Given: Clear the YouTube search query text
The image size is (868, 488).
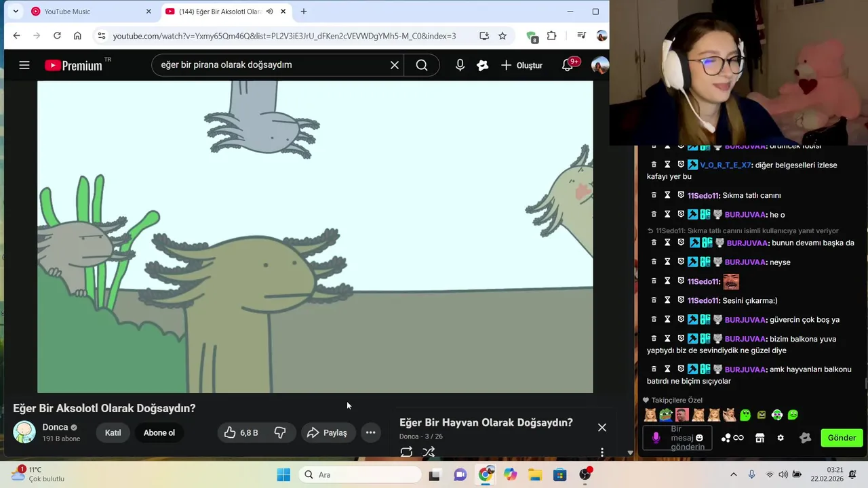Looking at the screenshot, I should [395, 65].
